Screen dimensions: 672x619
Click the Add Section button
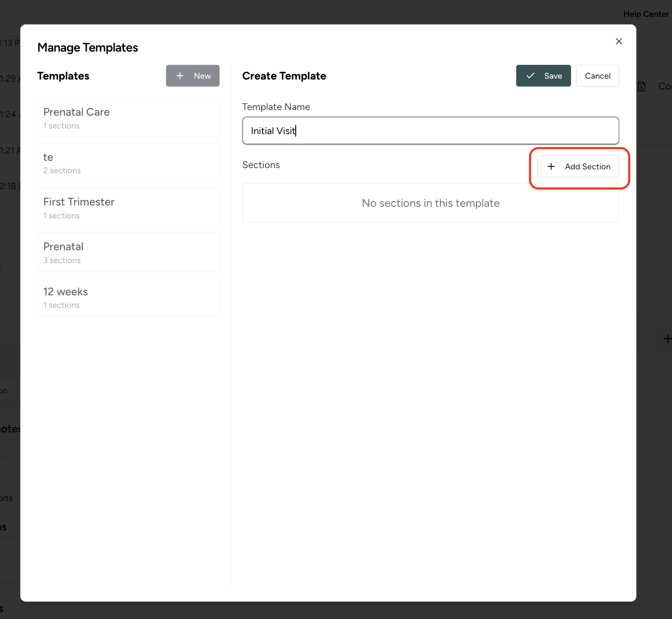578,166
